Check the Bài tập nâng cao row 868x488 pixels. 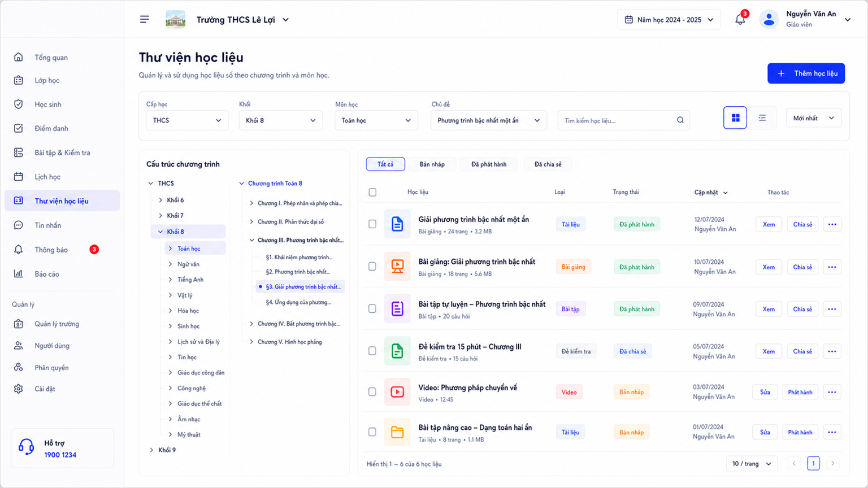pyautogui.click(x=372, y=432)
